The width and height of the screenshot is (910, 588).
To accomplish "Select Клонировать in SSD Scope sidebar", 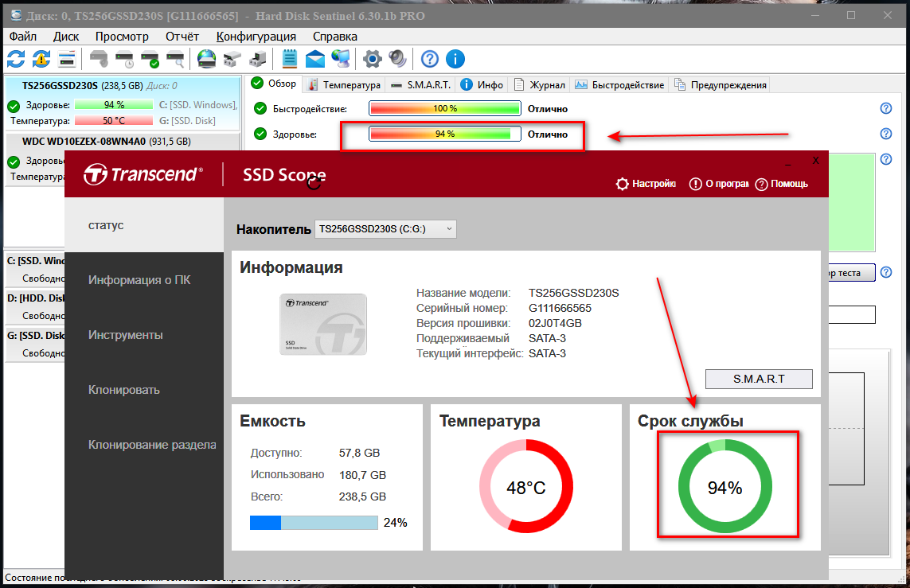I will click(x=144, y=390).
